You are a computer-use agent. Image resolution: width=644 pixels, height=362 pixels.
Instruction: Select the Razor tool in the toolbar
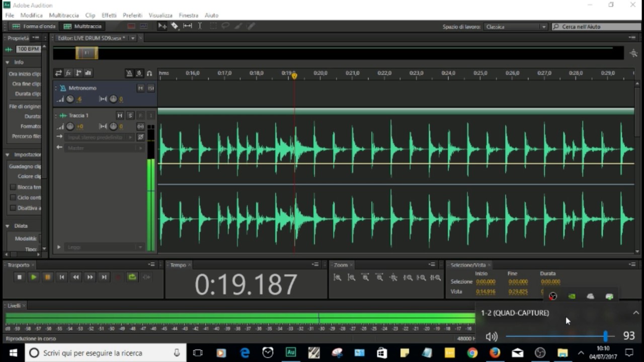(175, 26)
